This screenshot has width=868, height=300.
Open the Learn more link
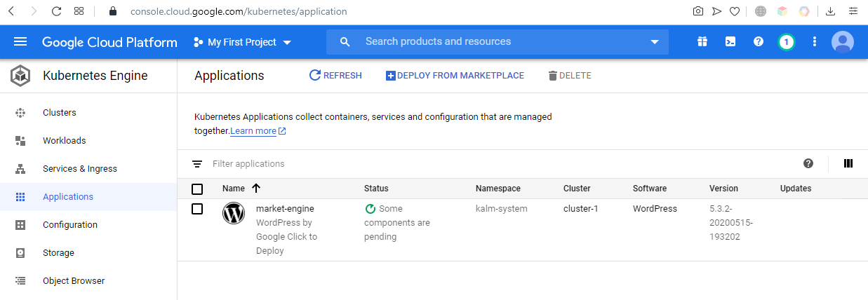[x=253, y=131]
